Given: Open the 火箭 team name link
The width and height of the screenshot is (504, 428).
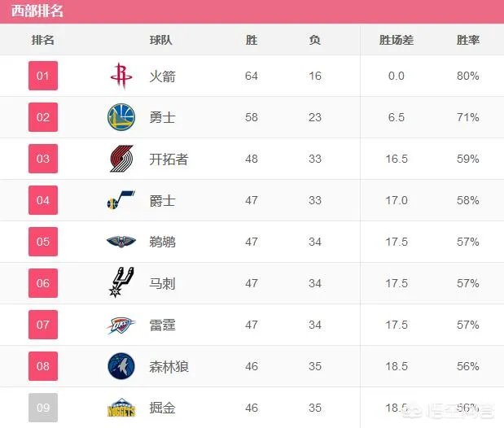Looking at the screenshot, I should pyautogui.click(x=162, y=76).
